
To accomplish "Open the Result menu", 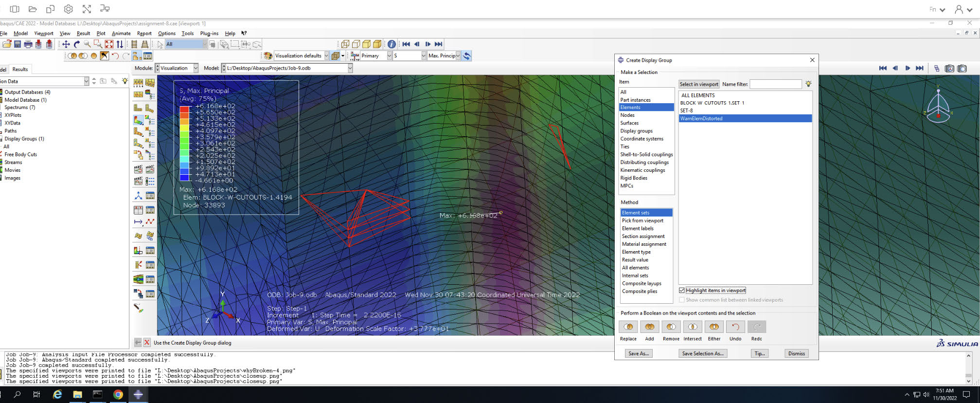I will tap(83, 34).
